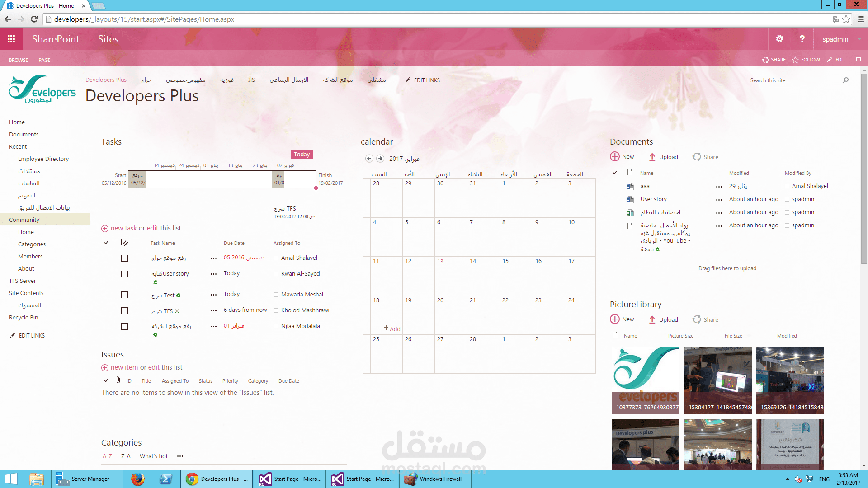Screen dimensions: 868x488
Task: Go to previous calendar month arrow
Action: point(369,159)
